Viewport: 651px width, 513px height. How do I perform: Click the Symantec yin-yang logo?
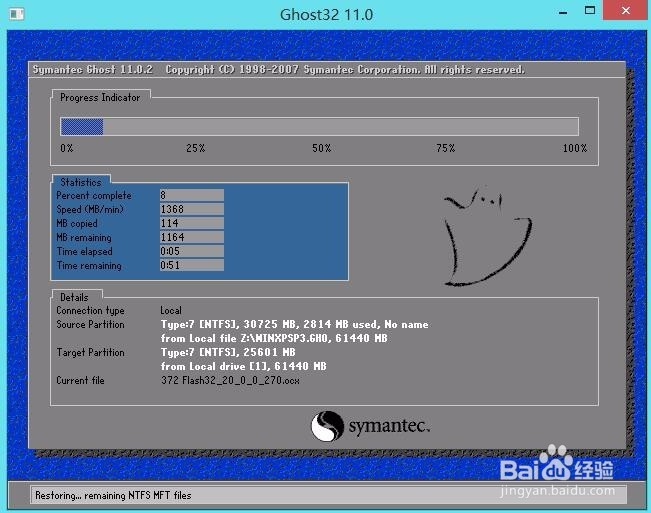point(328,426)
